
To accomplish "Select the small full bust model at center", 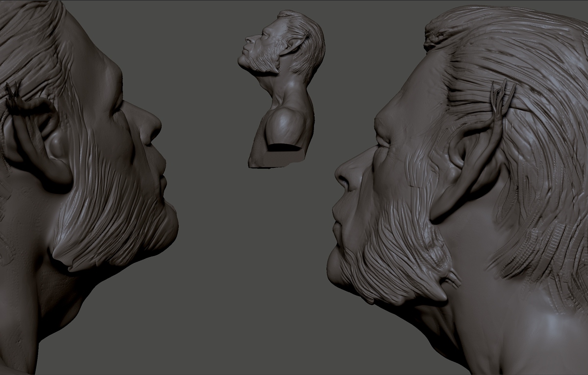I will coord(281,89).
